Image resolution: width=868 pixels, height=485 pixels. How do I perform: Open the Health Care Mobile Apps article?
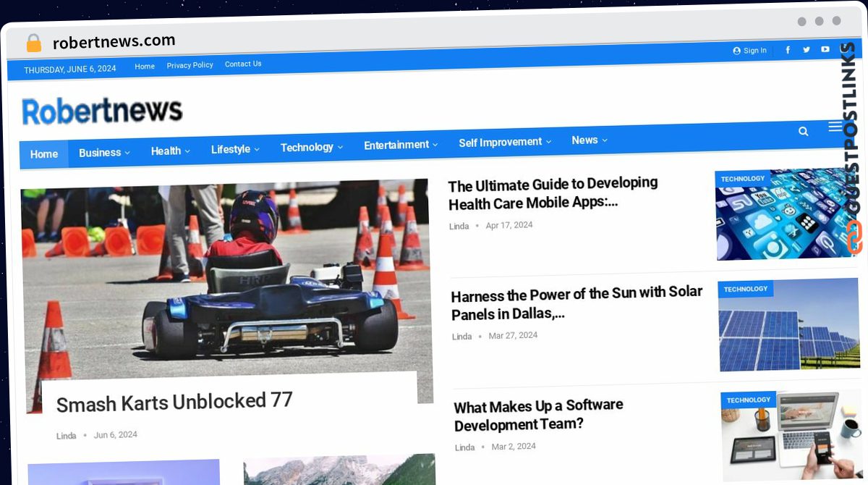pos(553,193)
